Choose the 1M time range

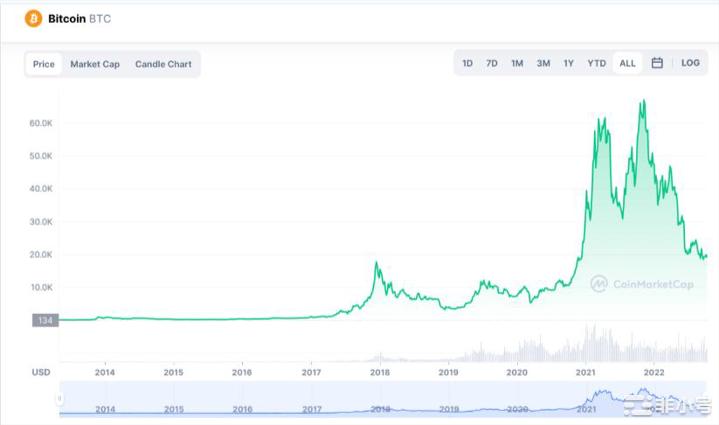pyautogui.click(x=517, y=63)
